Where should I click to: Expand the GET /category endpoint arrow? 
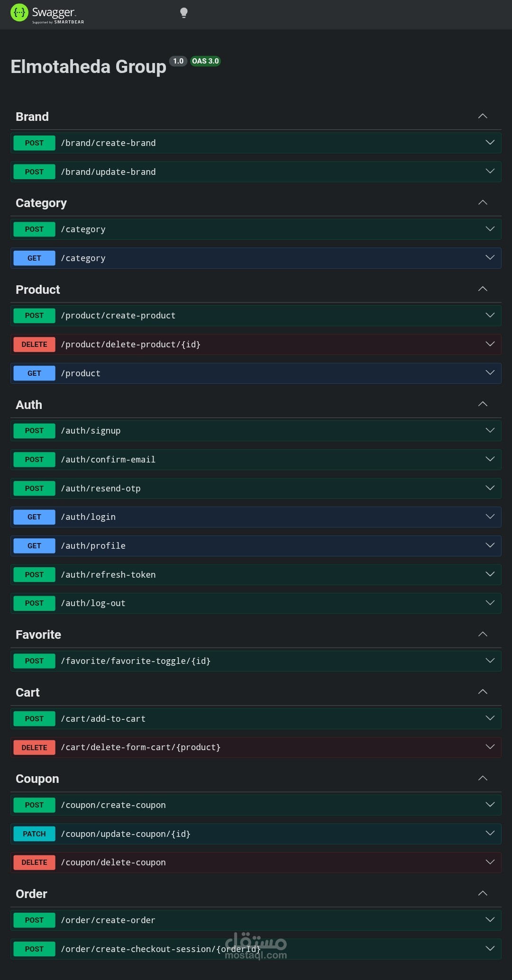point(490,258)
